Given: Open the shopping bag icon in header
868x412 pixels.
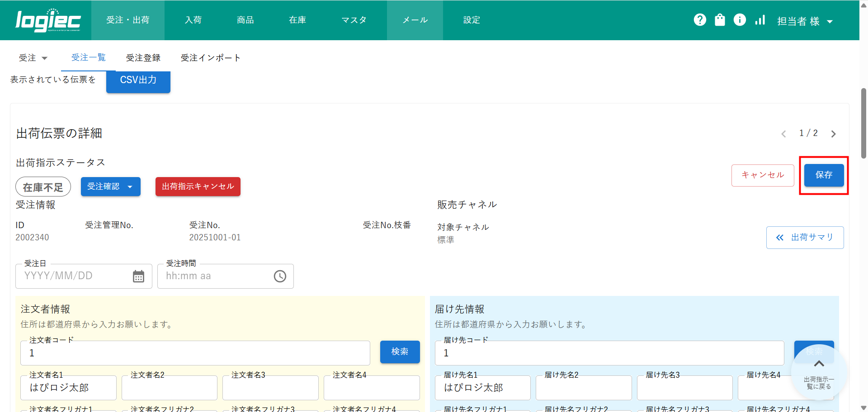Looking at the screenshot, I should [x=720, y=20].
